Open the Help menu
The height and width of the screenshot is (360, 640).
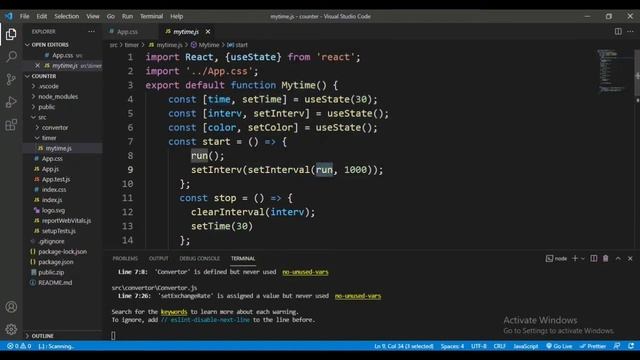176,16
